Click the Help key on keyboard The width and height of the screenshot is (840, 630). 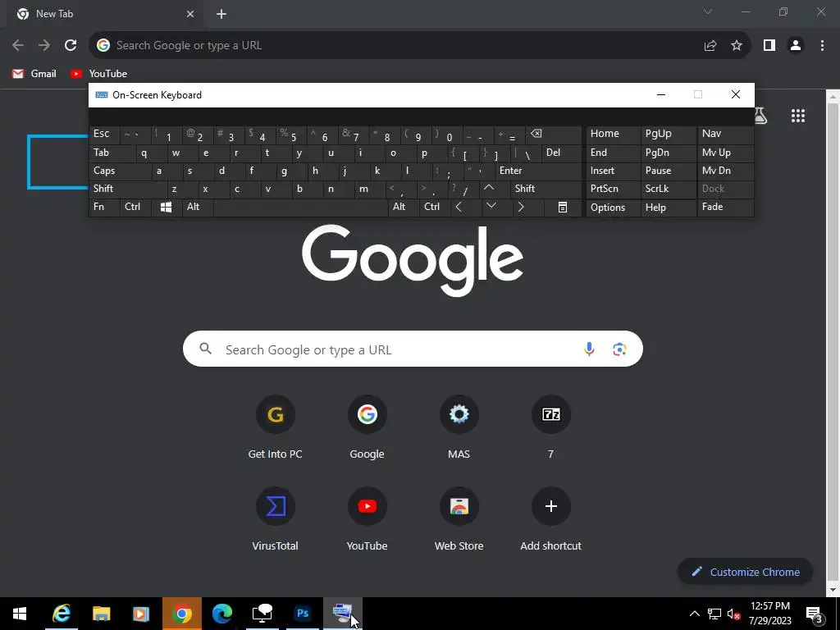[x=669, y=208]
